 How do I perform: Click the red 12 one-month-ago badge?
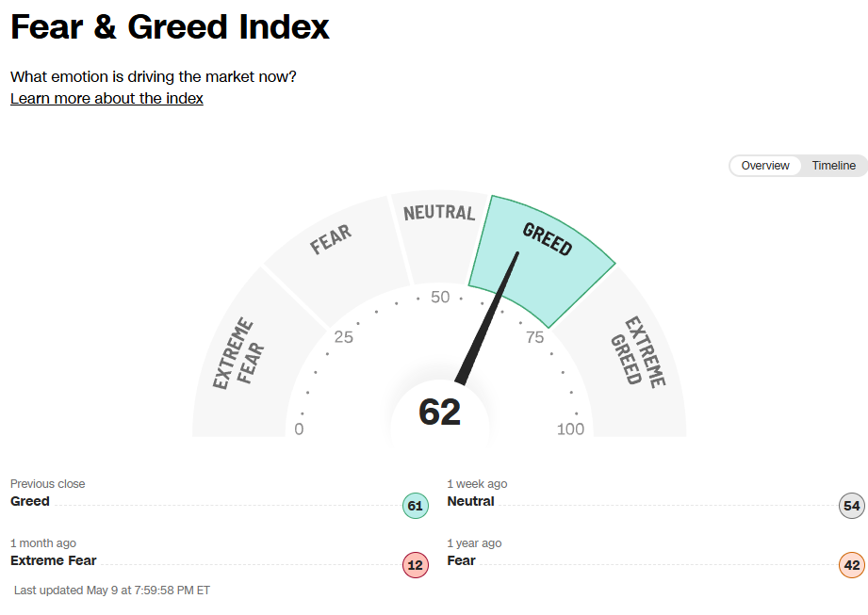click(x=415, y=565)
